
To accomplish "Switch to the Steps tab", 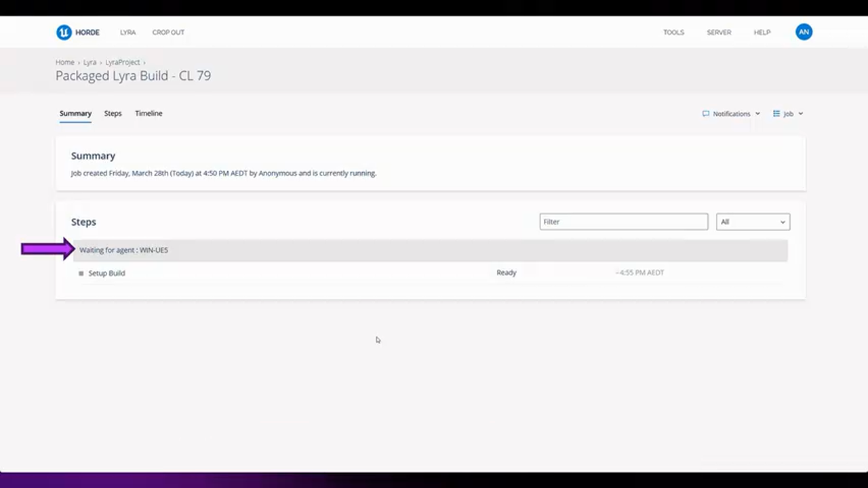I will (x=113, y=113).
